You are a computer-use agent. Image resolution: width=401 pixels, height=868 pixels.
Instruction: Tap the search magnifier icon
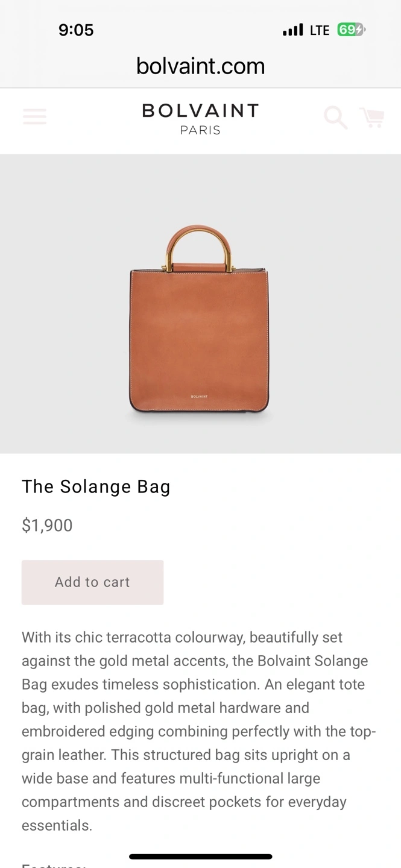click(335, 118)
